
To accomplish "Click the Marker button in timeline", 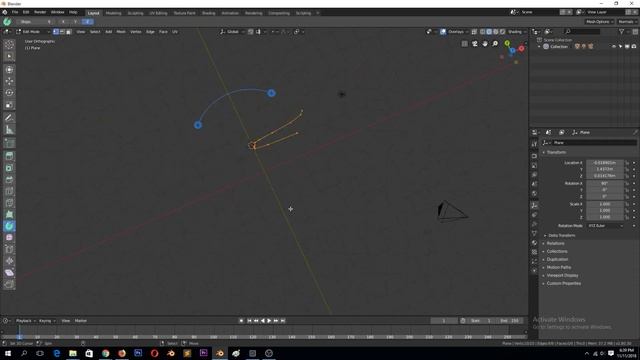I will pyautogui.click(x=81, y=321).
